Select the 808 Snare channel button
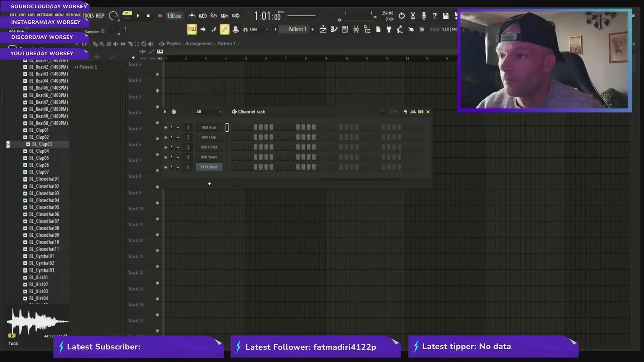 (209, 157)
